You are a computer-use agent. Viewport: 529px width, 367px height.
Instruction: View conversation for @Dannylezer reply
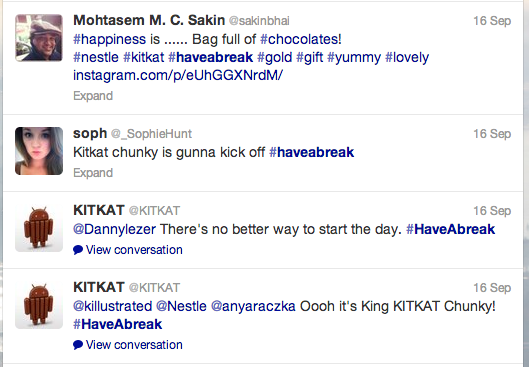[x=134, y=250]
